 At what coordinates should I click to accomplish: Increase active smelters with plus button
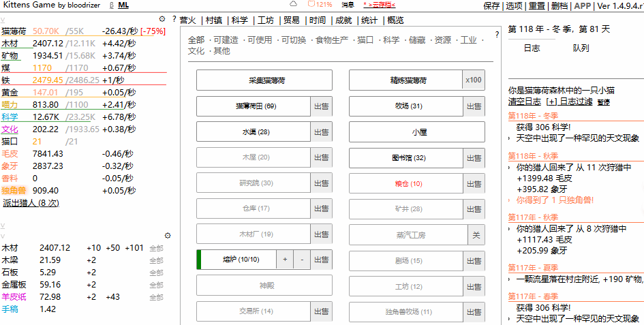[x=285, y=260]
